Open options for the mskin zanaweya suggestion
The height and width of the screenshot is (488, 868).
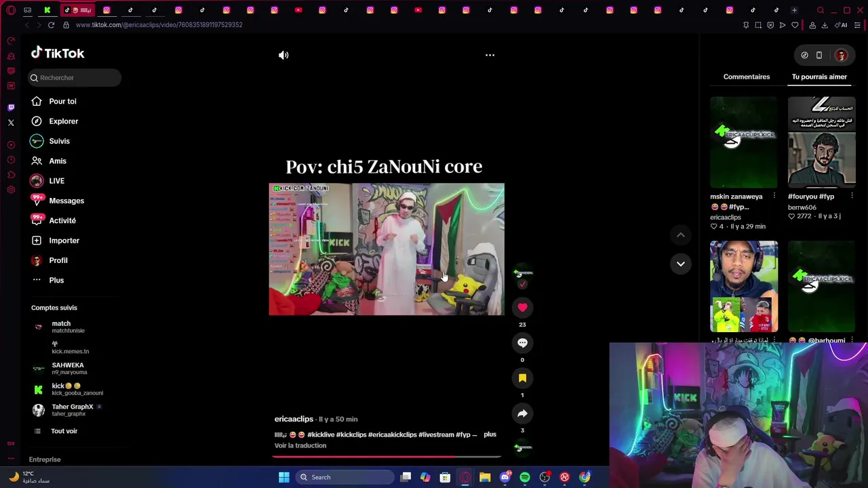774,197
